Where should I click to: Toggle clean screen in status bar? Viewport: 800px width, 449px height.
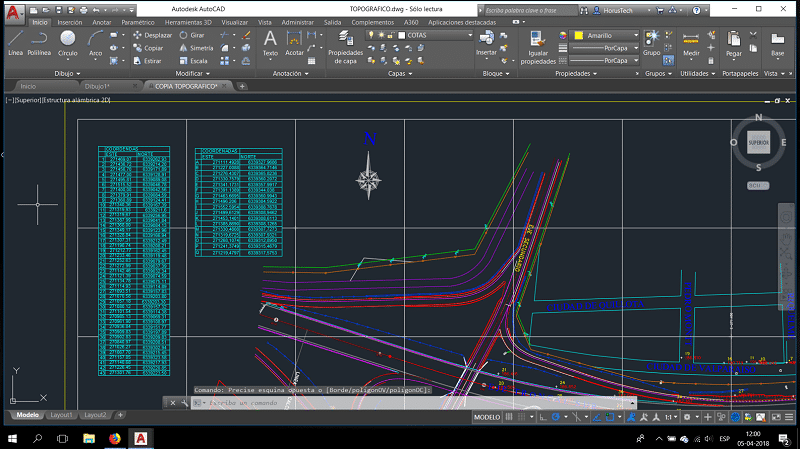pyautogui.click(x=776, y=417)
